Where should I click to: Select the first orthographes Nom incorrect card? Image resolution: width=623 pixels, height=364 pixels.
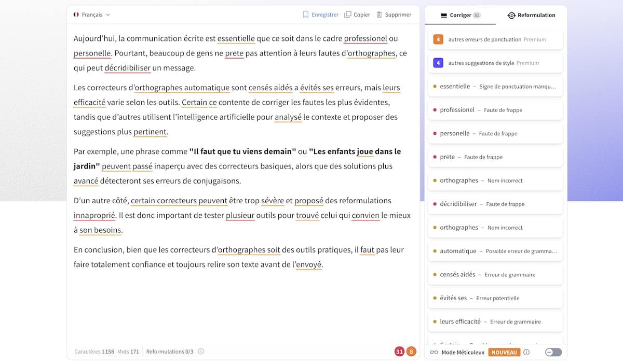pyautogui.click(x=495, y=180)
